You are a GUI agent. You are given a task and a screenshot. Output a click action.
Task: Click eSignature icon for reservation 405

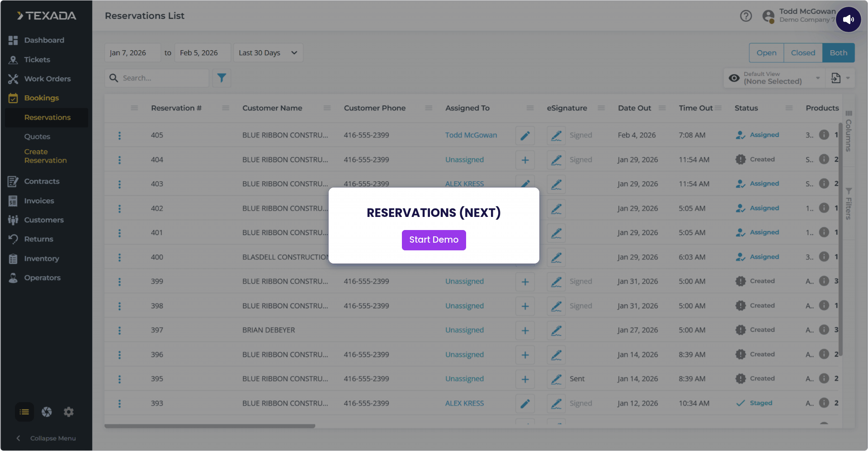pyautogui.click(x=556, y=136)
